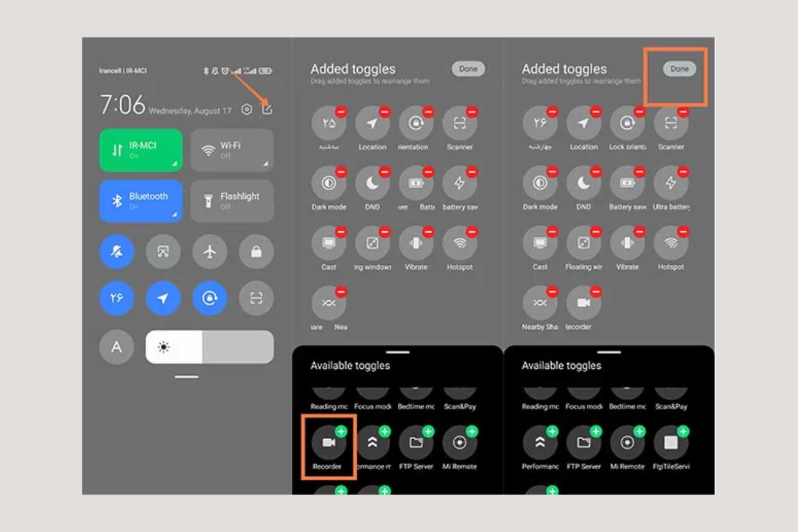Image resolution: width=798 pixels, height=532 pixels.
Task: Expand IR-MCI tile corner arrow
Action: [175, 164]
